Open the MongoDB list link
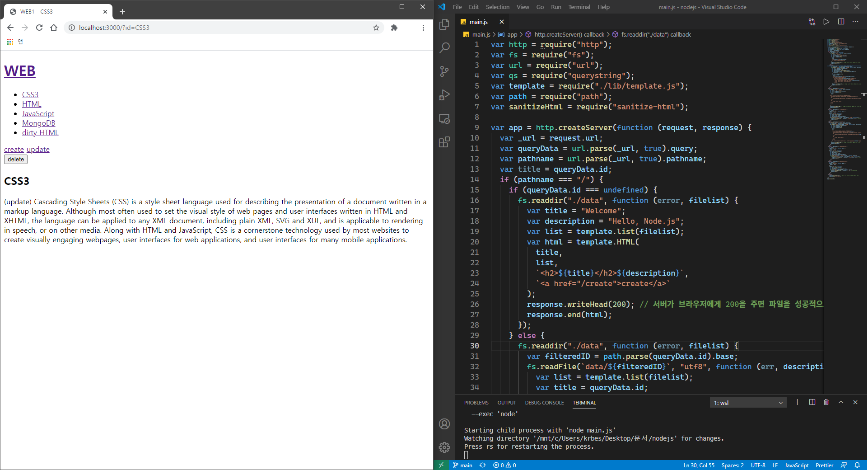868x470 pixels. point(39,123)
